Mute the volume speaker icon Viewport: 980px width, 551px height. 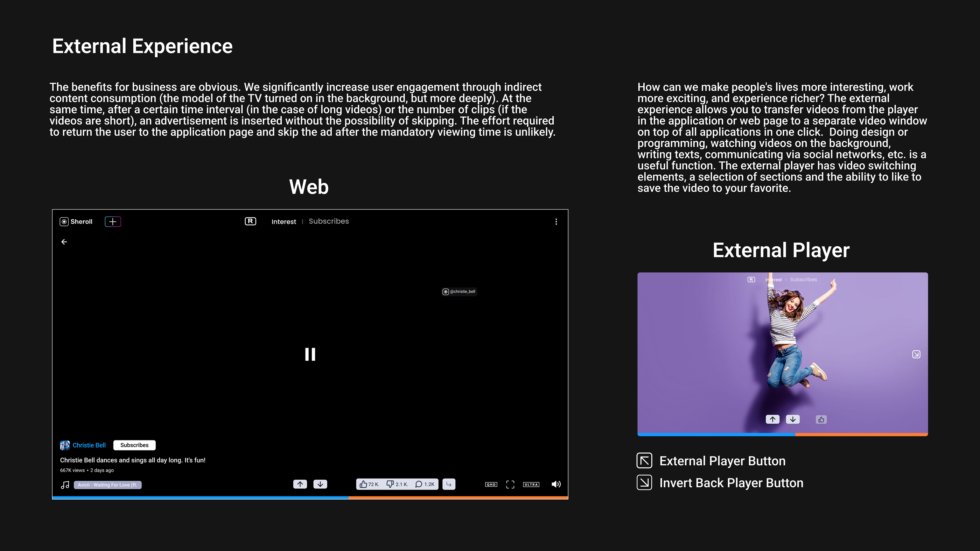click(x=556, y=484)
